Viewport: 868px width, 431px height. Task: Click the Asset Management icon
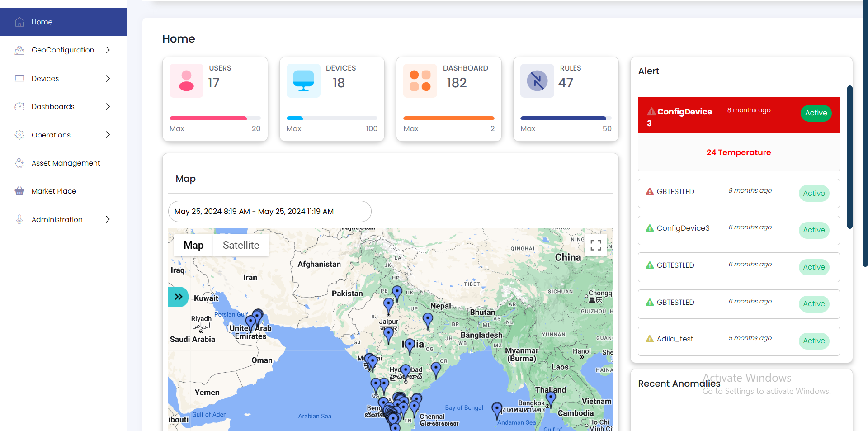coord(19,163)
